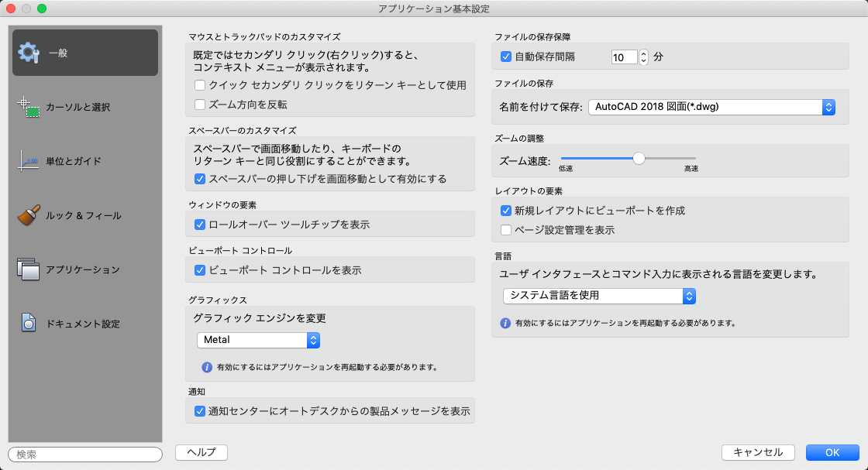Switch to the ドキュメント設定 label
This screenshot has width=868, height=470.
83,324
